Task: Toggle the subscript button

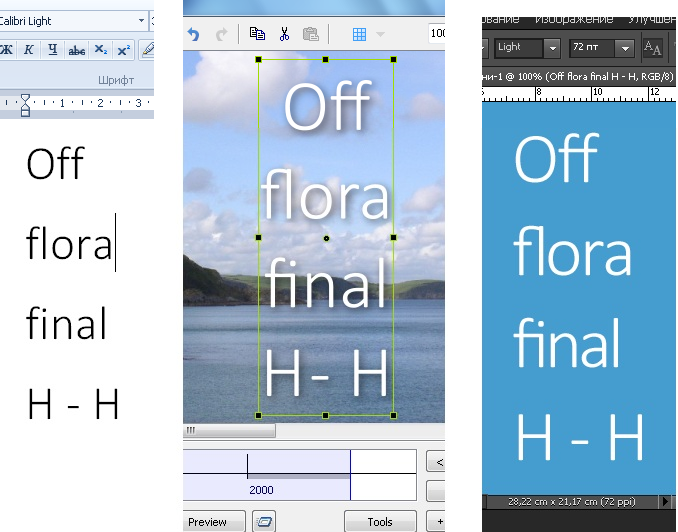Action: 100,49
